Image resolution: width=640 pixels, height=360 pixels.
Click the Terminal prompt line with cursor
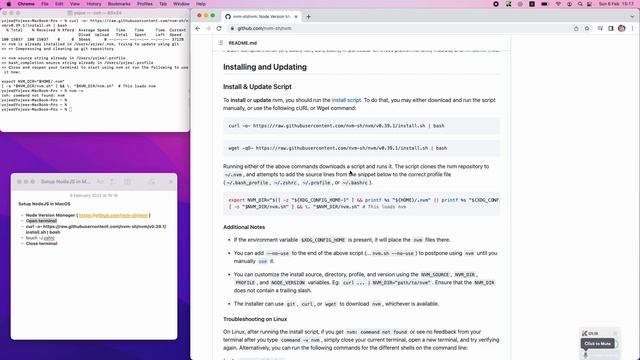[37, 109]
